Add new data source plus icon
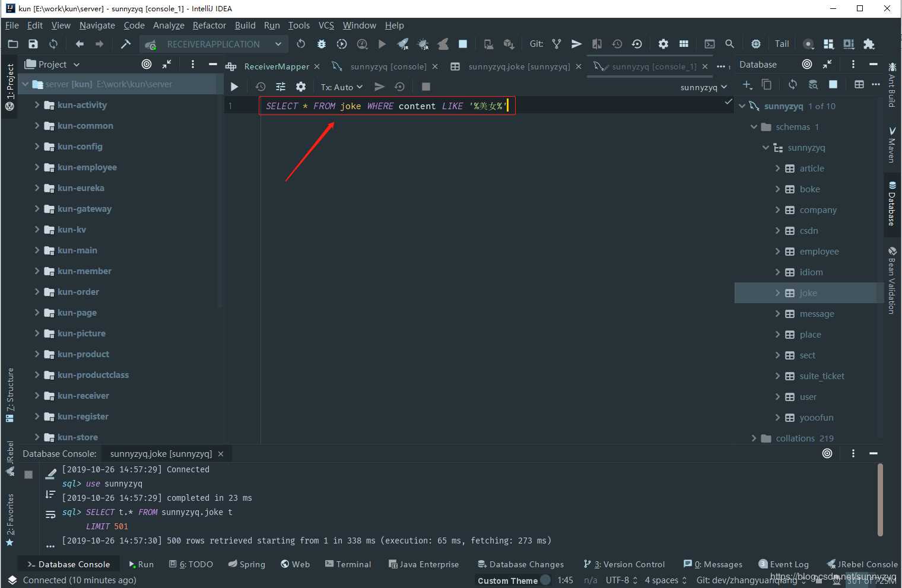The image size is (902, 588). (x=747, y=85)
